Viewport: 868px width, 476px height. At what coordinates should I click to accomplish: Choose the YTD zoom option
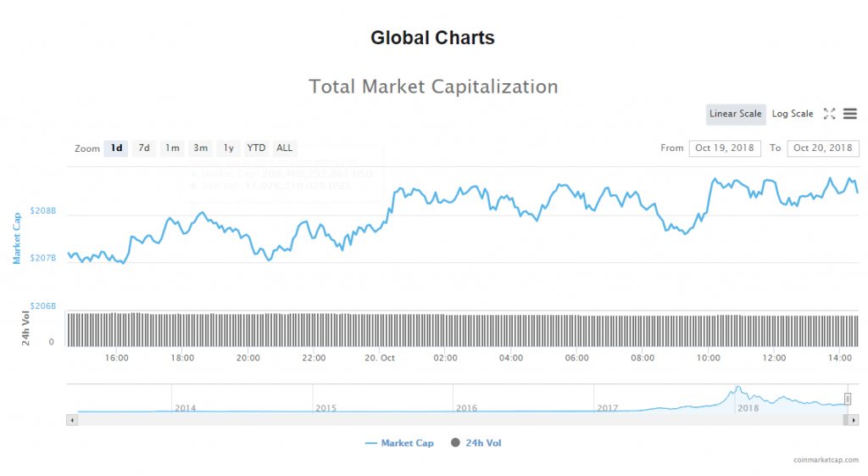click(x=256, y=148)
